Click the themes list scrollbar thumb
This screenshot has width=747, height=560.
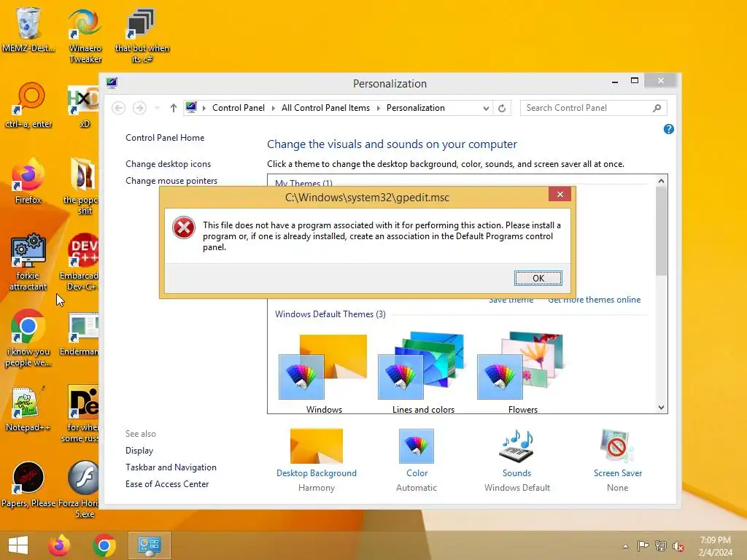click(x=661, y=231)
